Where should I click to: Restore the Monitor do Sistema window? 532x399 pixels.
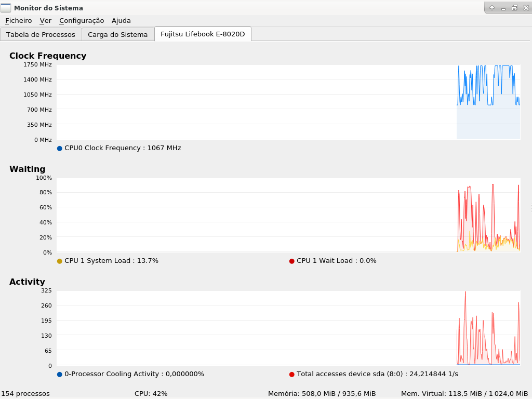515,8
